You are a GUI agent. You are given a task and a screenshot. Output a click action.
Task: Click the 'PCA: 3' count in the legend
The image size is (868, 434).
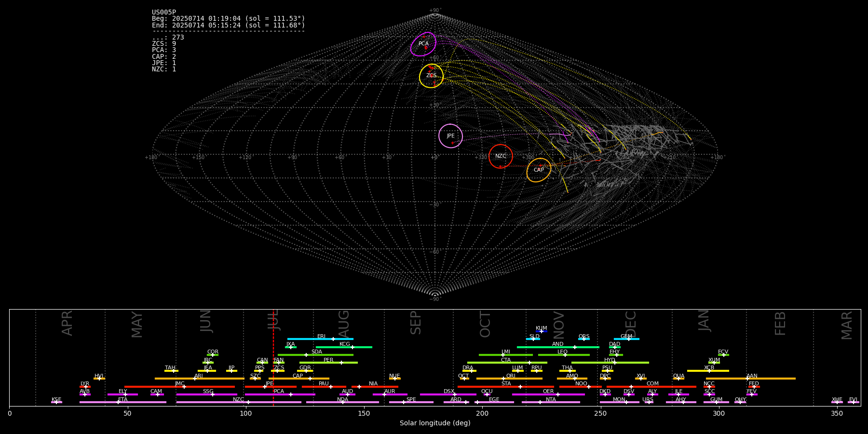tap(164, 50)
